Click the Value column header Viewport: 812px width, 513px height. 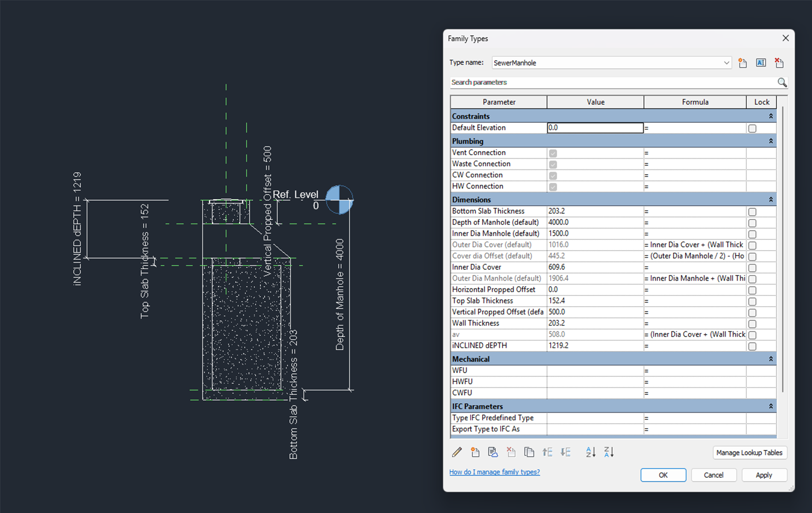(x=596, y=102)
